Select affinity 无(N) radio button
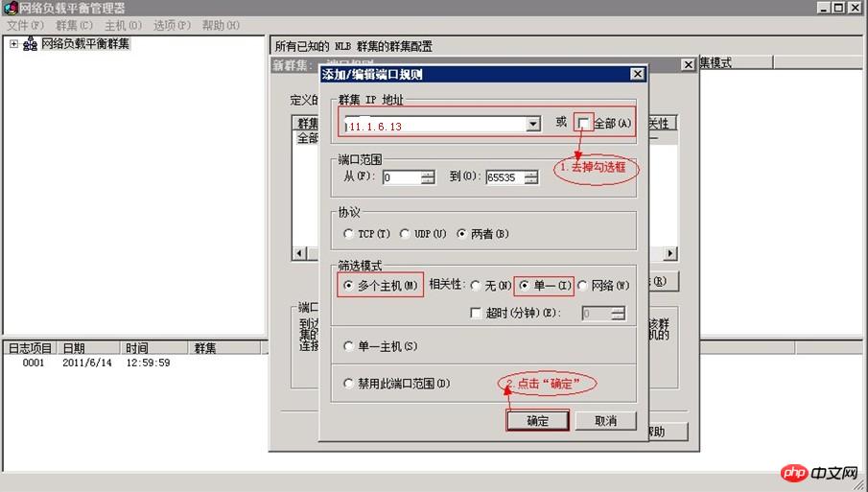Viewport: 868px width, 492px height. coord(475,286)
